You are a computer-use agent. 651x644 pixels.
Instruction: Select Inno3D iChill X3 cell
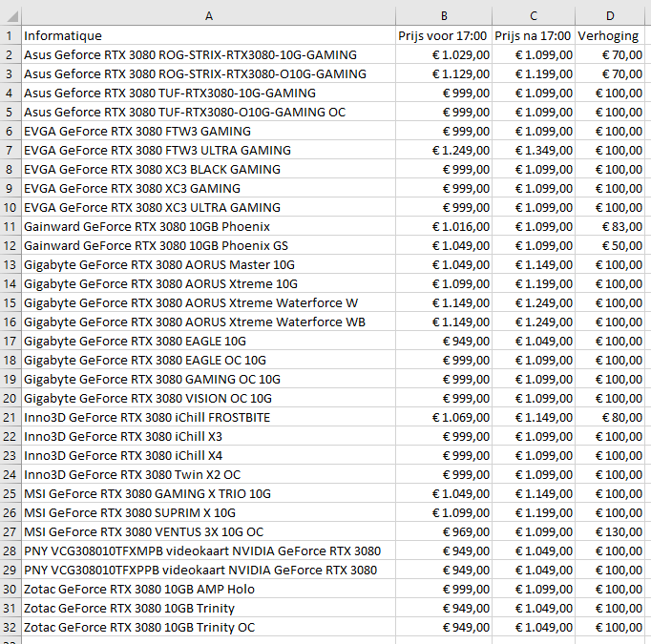[209, 437]
